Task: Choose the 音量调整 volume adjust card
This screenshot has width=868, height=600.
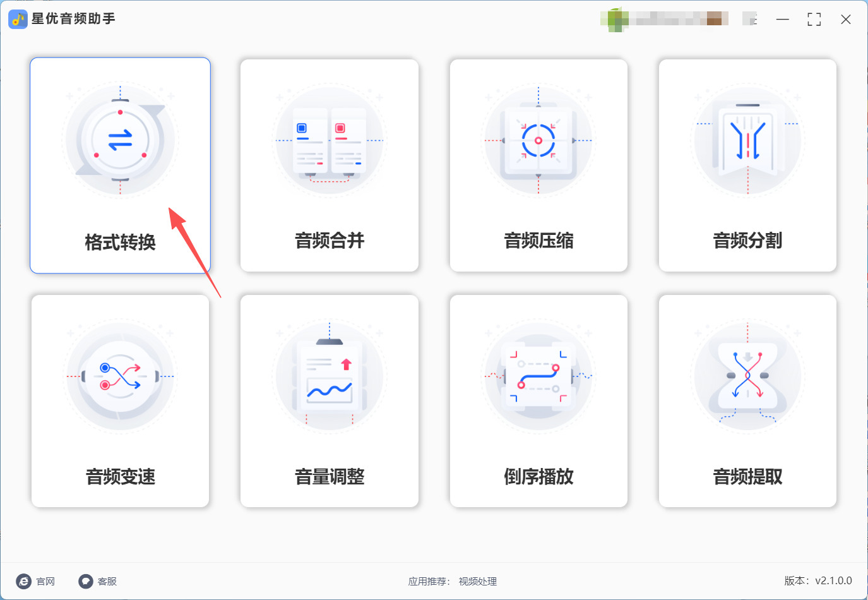Action: (330, 401)
